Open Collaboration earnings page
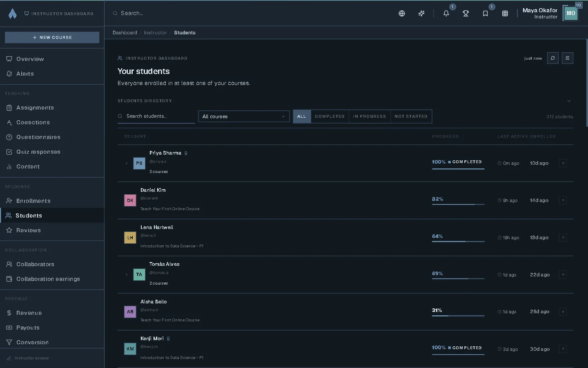The width and height of the screenshot is (588, 368). (x=52, y=279)
